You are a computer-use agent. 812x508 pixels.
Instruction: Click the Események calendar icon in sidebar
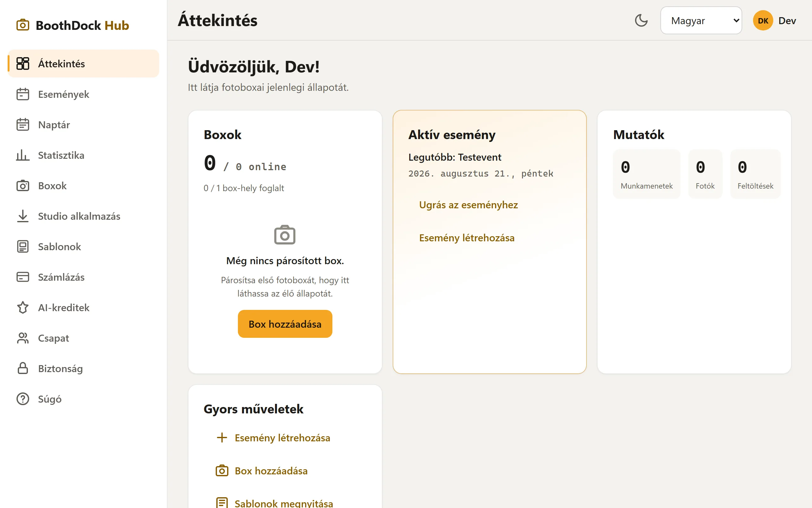tap(23, 94)
